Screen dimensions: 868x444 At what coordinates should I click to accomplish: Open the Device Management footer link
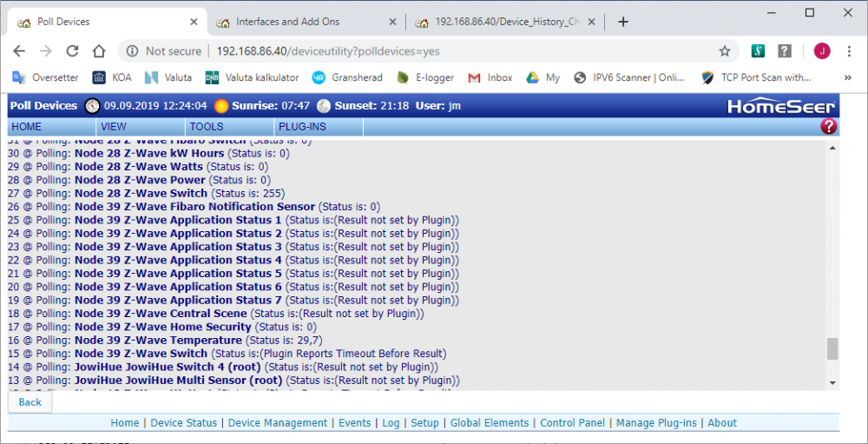pos(278,423)
